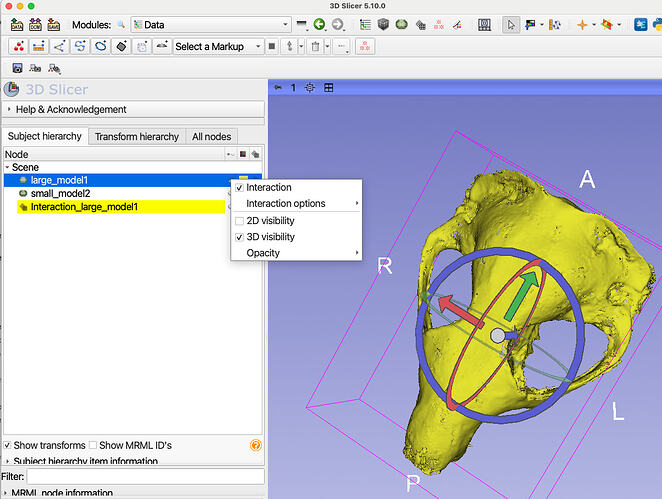Toggle Show MRML ID's checkbox

(94, 445)
